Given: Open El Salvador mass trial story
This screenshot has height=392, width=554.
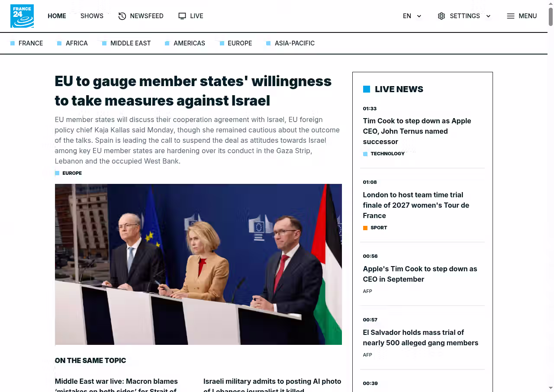Looking at the screenshot, I should [x=420, y=337].
